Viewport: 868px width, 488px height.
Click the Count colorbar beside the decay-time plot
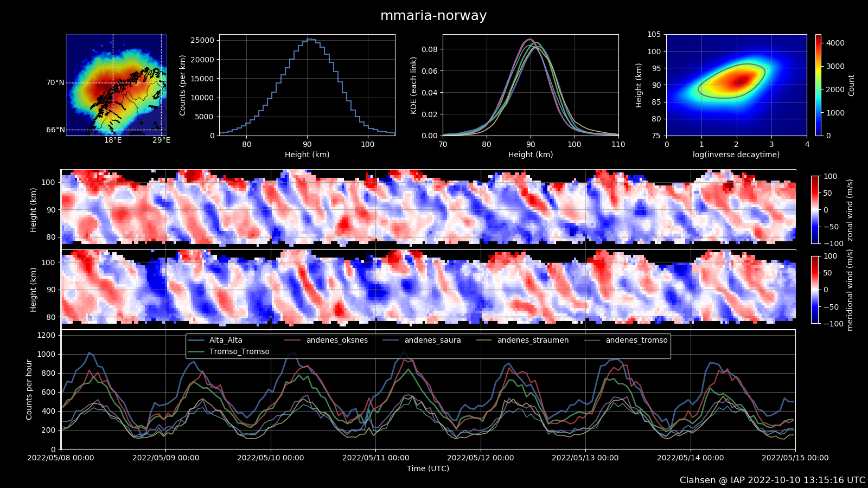pyautogui.click(x=818, y=85)
